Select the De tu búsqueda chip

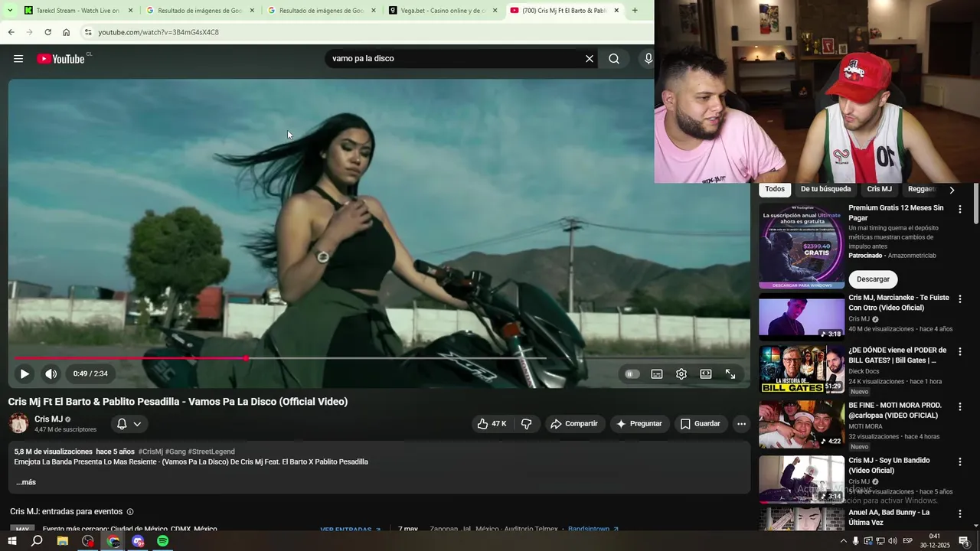[825, 189]
